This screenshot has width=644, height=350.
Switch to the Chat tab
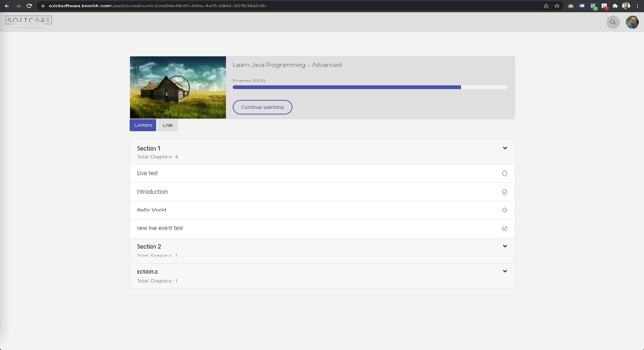(168, 125)
